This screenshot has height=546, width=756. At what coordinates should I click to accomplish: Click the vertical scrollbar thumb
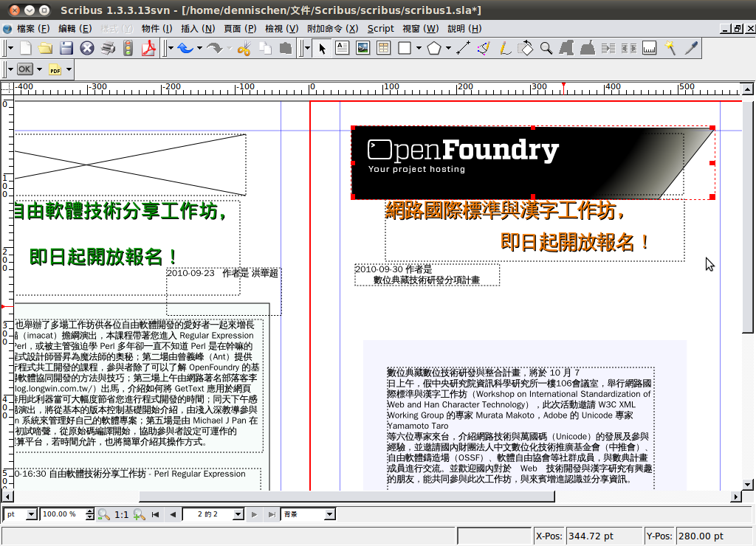(747, 217)
